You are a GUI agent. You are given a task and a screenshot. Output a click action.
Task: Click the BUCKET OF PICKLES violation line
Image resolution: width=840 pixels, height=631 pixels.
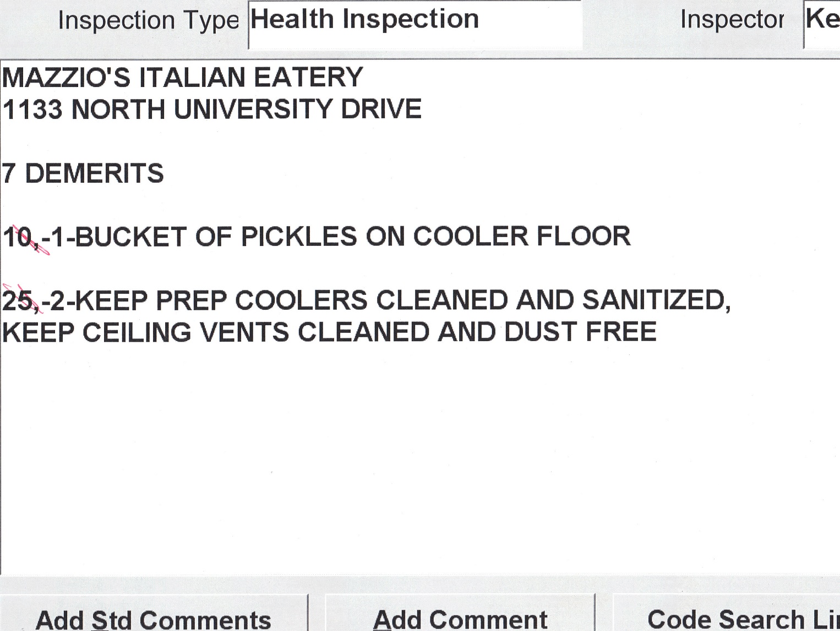[x=352, y=237]
